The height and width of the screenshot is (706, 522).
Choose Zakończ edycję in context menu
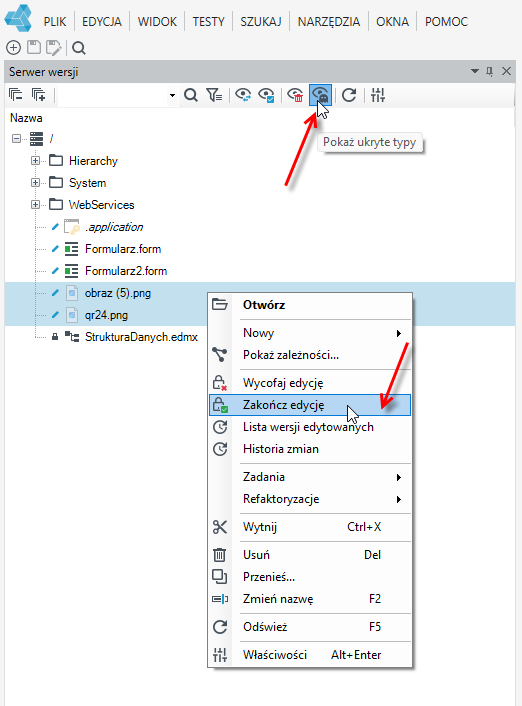(x=310, y=405)
